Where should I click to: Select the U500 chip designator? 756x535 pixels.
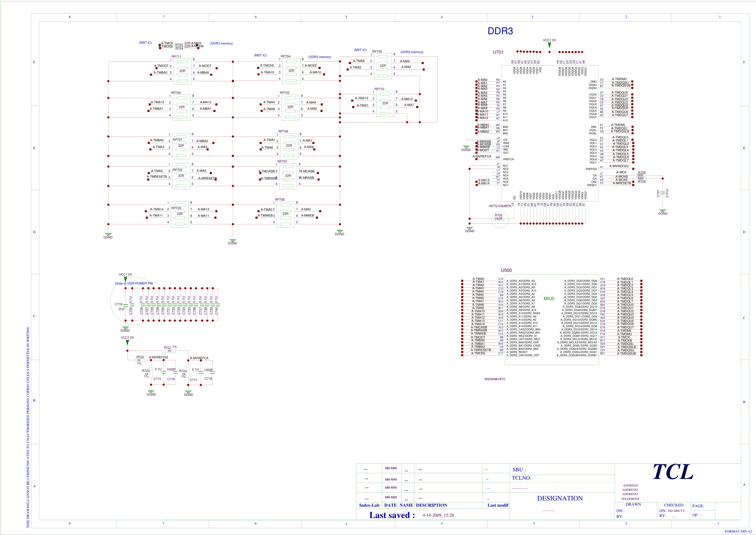[506, 270]
